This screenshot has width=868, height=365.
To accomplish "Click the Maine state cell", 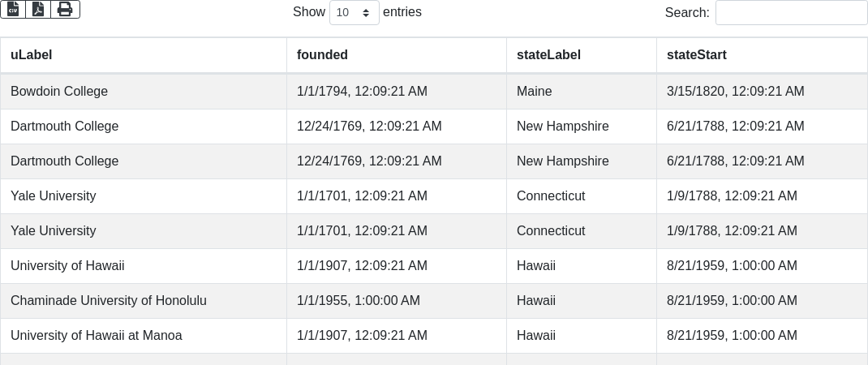I will [534, 92].
